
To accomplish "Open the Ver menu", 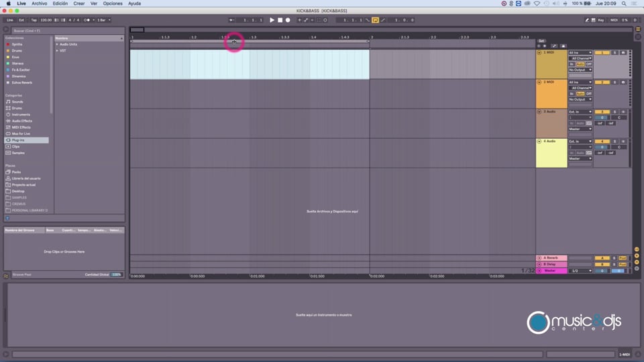I will pyautogui.click(x=94, y=3).
